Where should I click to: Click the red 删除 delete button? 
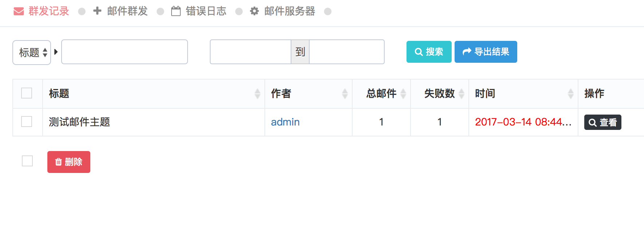[69, 162]
